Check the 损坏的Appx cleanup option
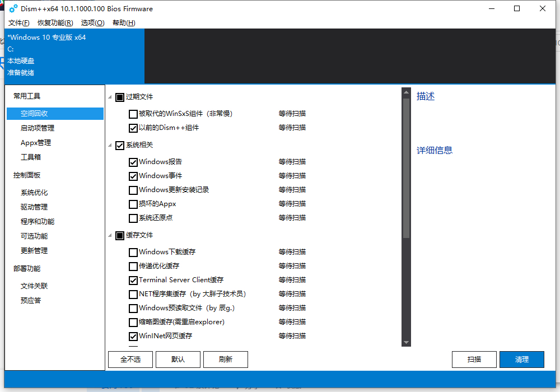560x392 pixels. click(x=133, y=204)
